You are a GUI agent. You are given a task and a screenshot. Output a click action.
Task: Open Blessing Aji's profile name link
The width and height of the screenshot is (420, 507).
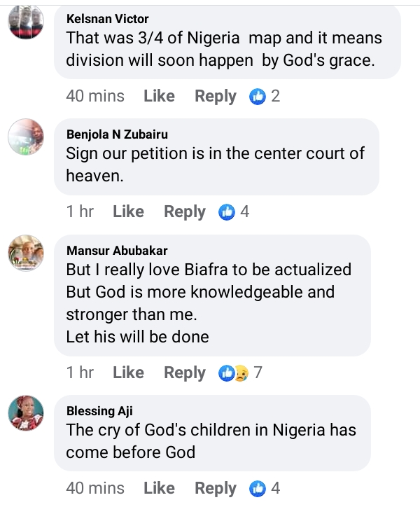(x=99, y=410)
